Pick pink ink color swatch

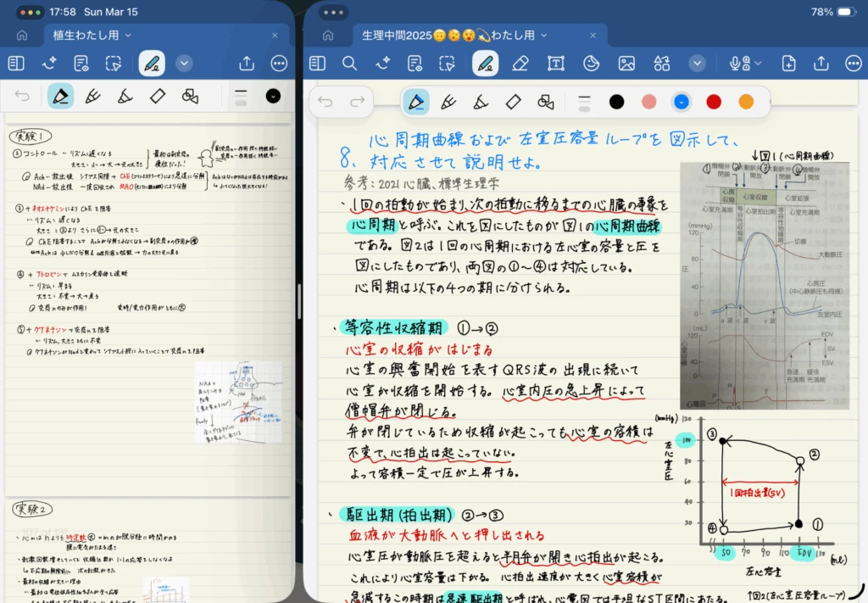[x=648, y=102]
